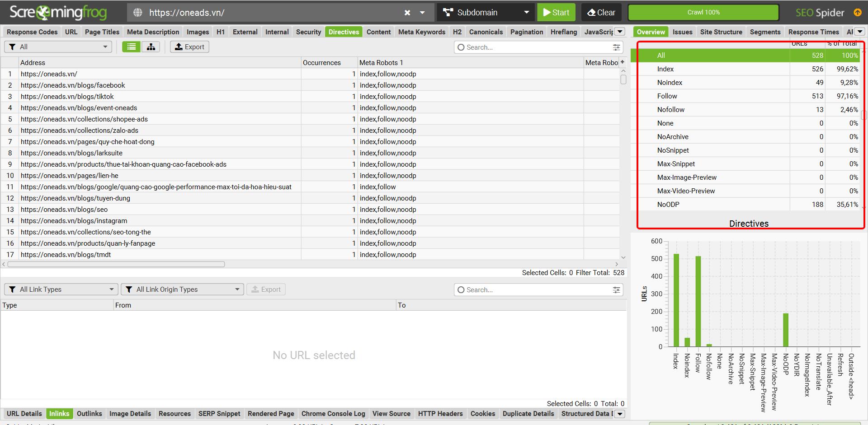This screenshot has height=425, width=868.
Task: Switch to list view icon
Action: 131,47
